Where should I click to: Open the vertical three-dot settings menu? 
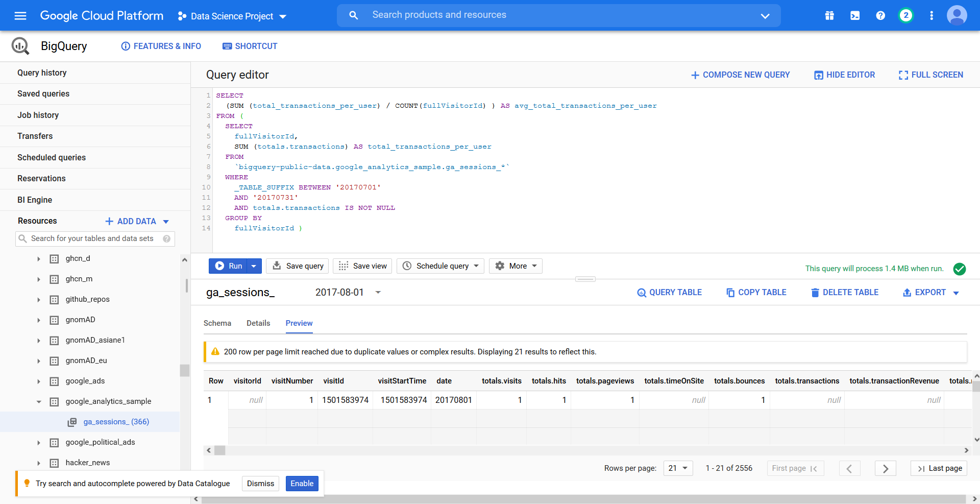pyautogui.click(x=932, y=16)
